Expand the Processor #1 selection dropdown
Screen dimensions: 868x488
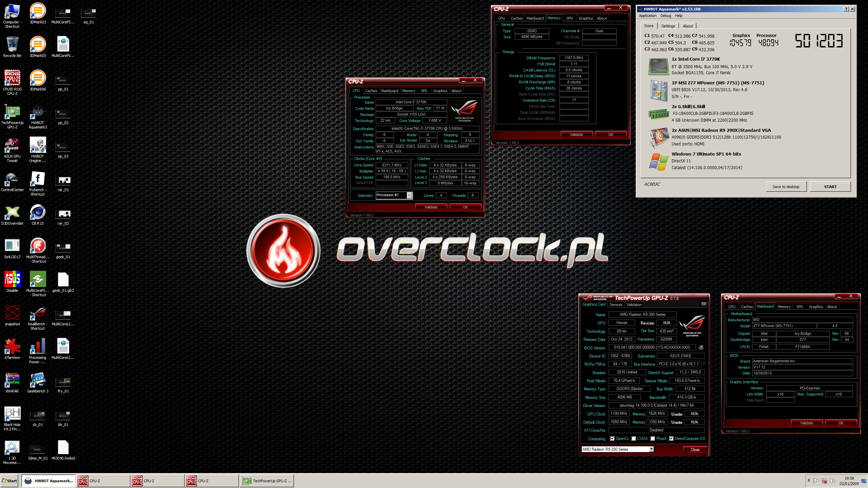pos(410,195)
